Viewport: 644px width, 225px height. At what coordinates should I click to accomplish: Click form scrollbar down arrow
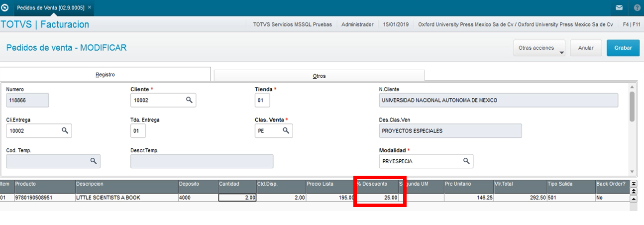632,171
